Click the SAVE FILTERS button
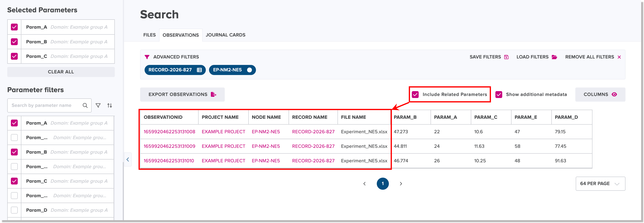 489,57
